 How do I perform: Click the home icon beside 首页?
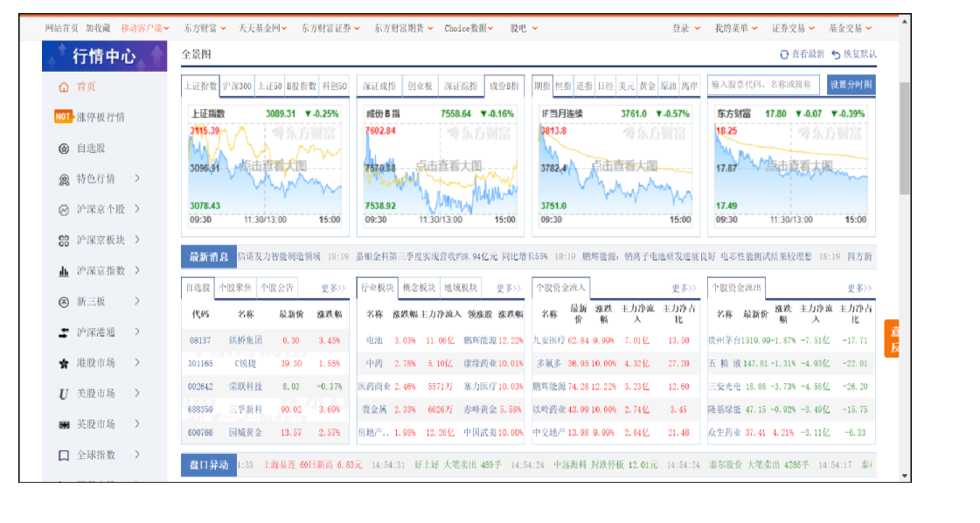coord(64,87)
